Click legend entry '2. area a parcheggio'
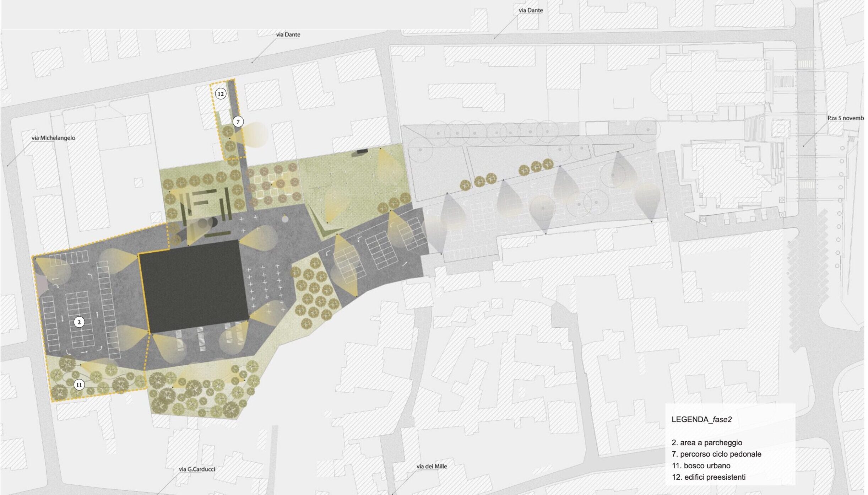 [x=707, y=442]
